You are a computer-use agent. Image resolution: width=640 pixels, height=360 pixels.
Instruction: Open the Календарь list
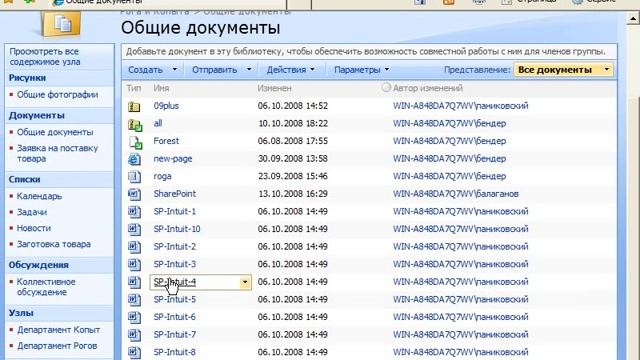pos(39,196)
